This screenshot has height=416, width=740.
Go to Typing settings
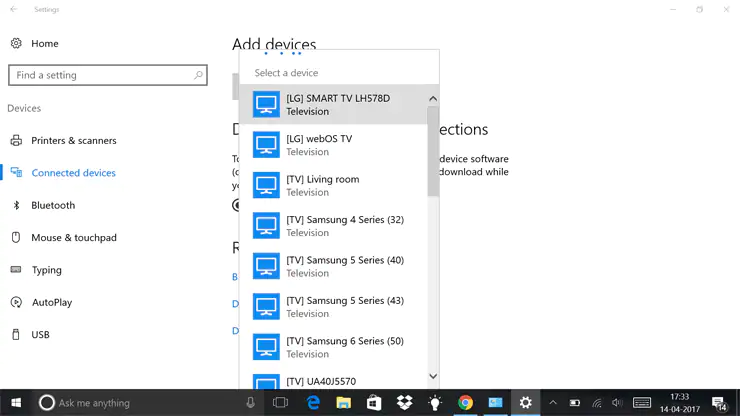(46, 270)
